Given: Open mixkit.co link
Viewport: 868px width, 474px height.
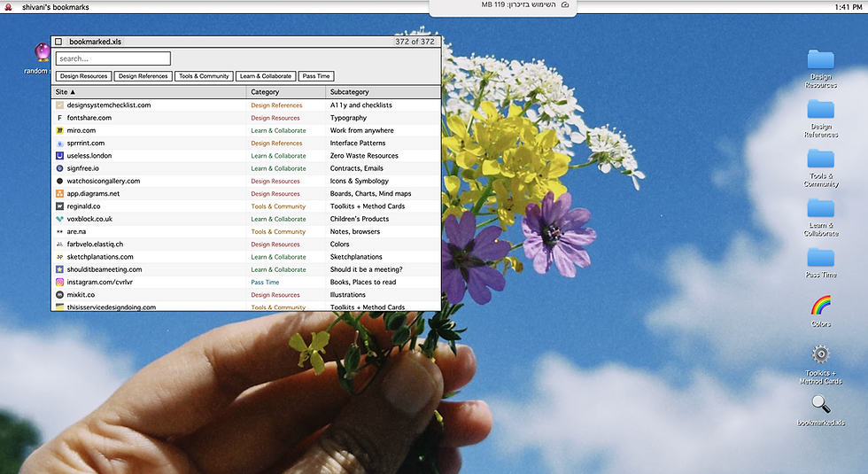Looking at the screenshot, I should click(x=81, y=294).
